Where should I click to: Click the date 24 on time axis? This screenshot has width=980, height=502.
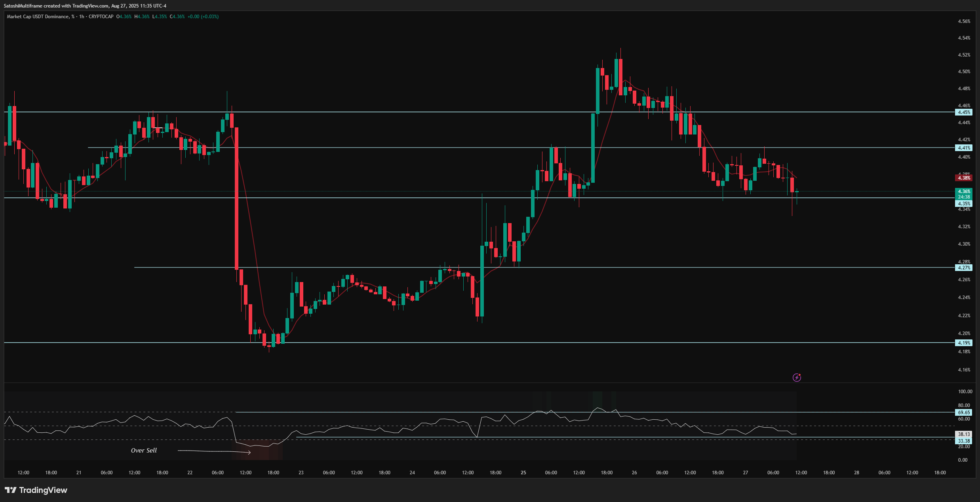tap(412, 473)
